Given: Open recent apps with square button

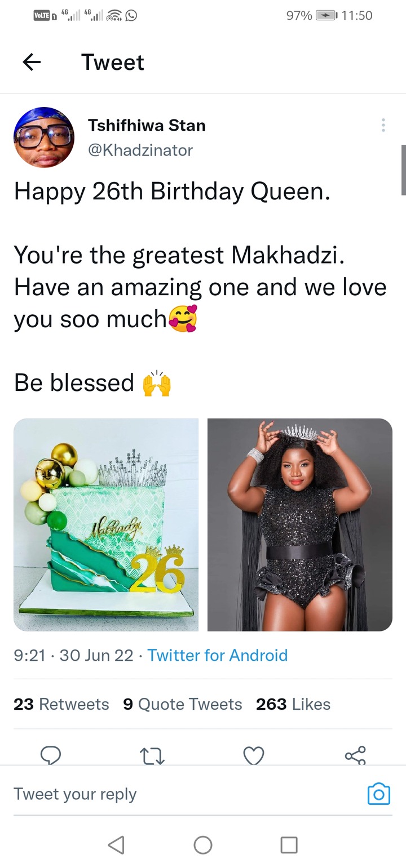Looking at the screenshot, I should click(x=289, y=844).
